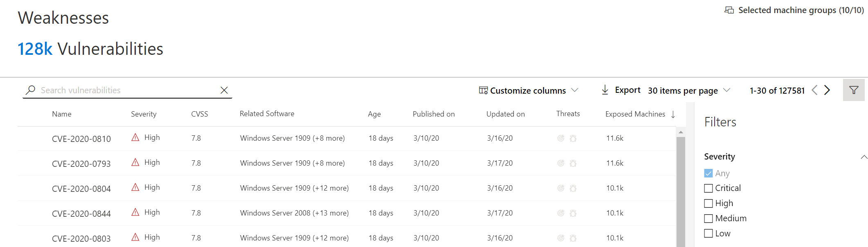
Task: Go to next page of vulnerabilities
Action: click(x=827, y=90)
